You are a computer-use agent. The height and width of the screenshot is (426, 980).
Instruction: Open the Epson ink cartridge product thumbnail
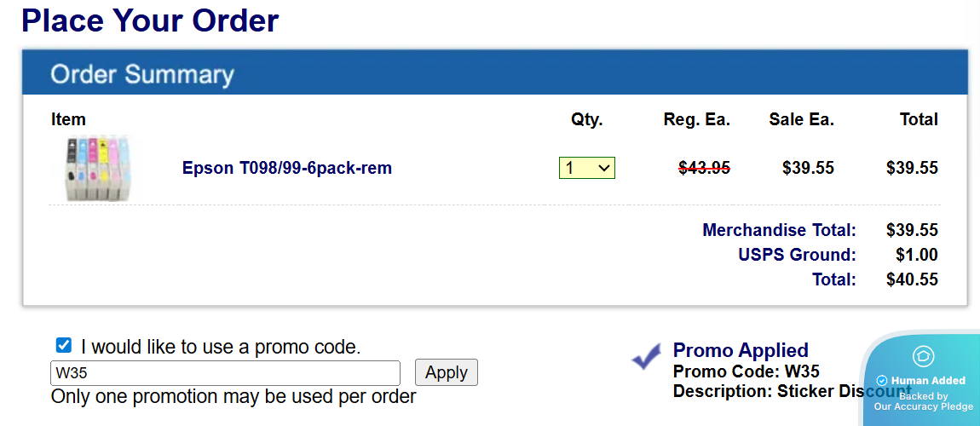point(98,168)
